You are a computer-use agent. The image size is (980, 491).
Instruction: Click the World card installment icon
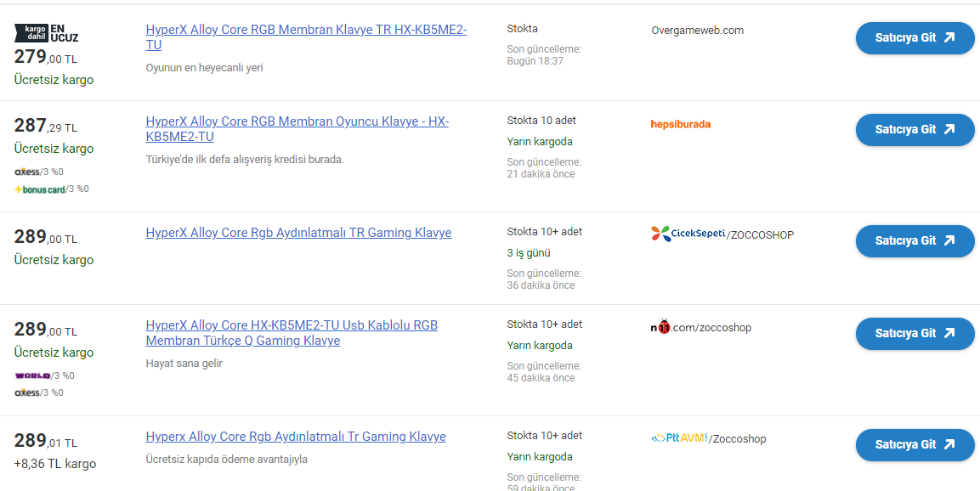tap(32, 375)
